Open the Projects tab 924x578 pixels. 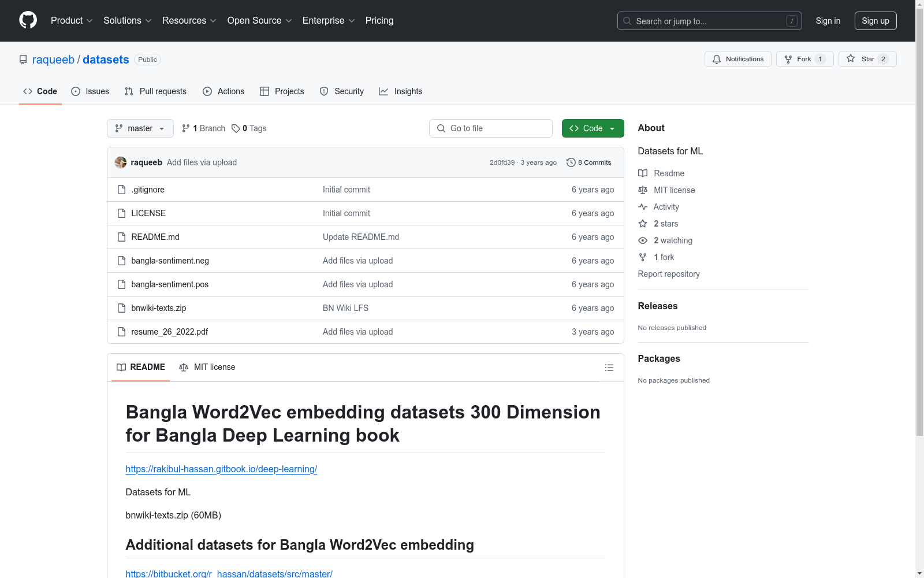click(x=282, y=91)
